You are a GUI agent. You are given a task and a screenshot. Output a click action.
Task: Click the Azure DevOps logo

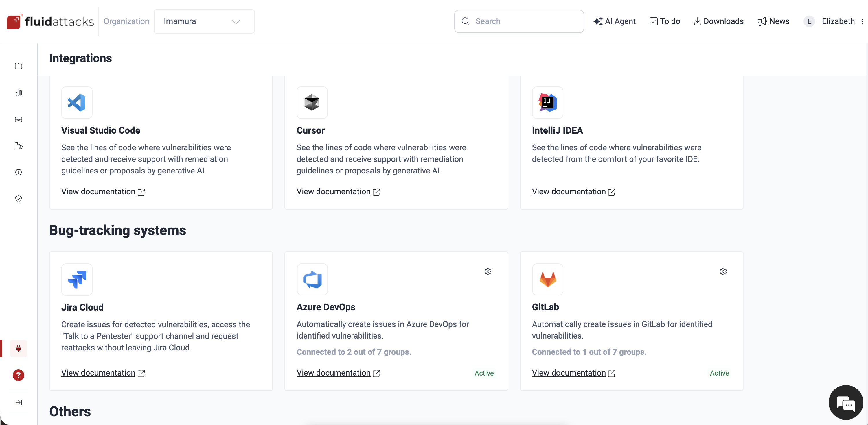312,279
